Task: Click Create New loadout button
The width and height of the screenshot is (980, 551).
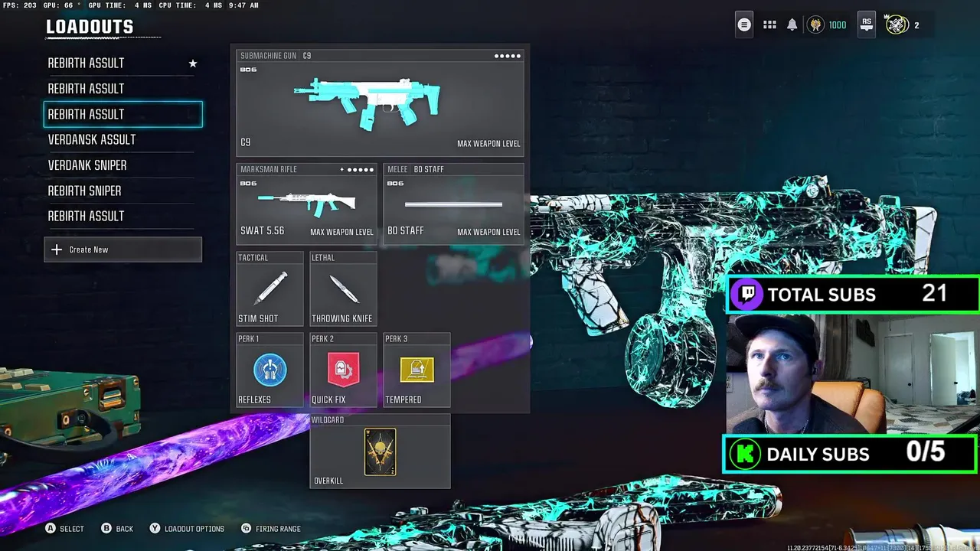Action: 122,249
